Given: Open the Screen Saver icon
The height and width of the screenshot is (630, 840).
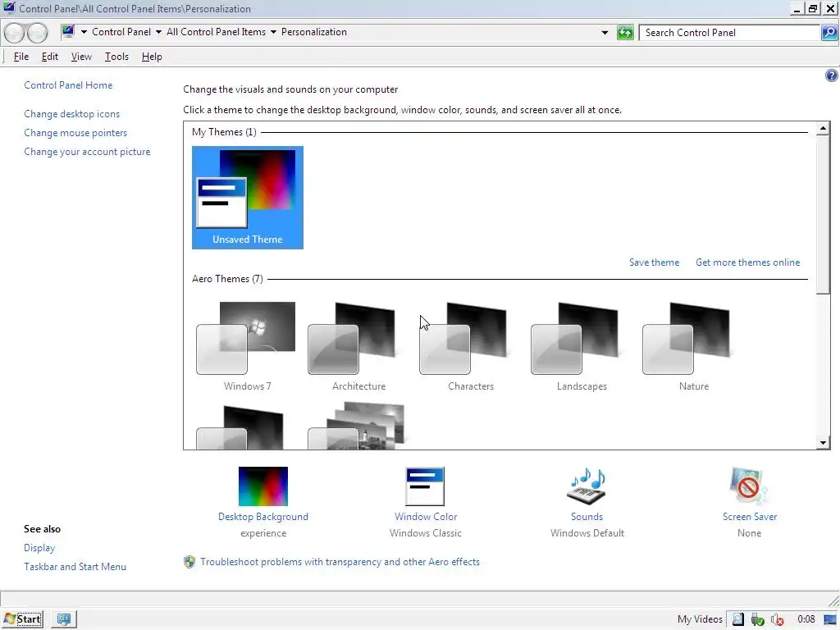Looking at the screenshot, I should pos(748,486).
